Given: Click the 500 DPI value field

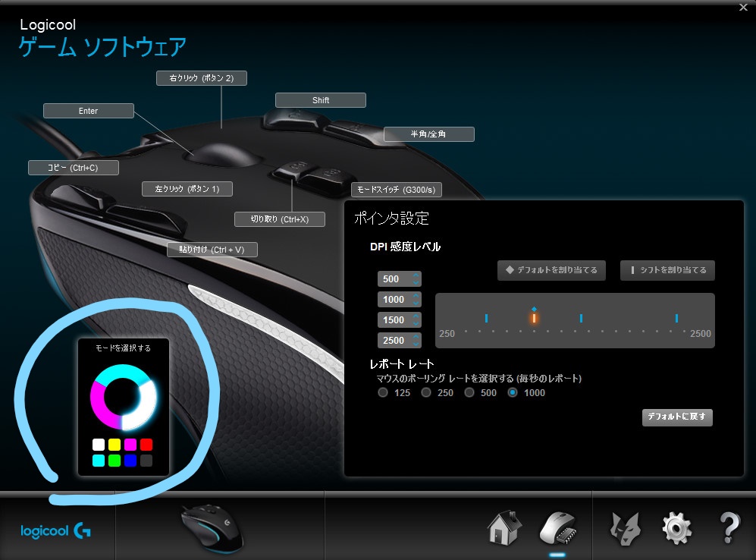Looking at the screenshot, I should tap(399, 278).
